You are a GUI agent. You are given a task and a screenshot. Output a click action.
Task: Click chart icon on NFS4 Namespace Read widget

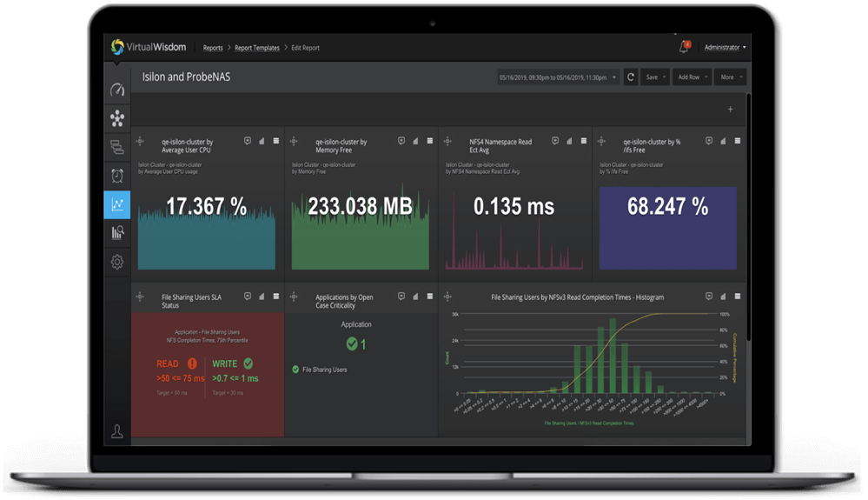[570, 141]
